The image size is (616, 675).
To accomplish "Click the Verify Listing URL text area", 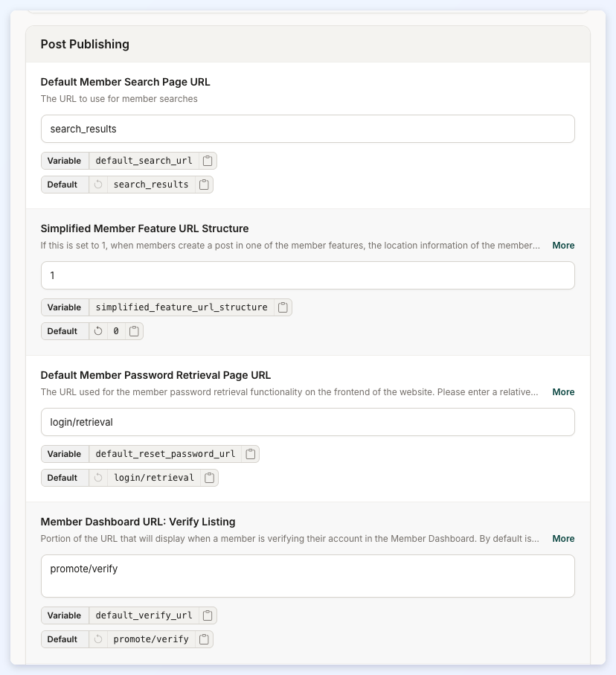I will (x=308, y=576).
